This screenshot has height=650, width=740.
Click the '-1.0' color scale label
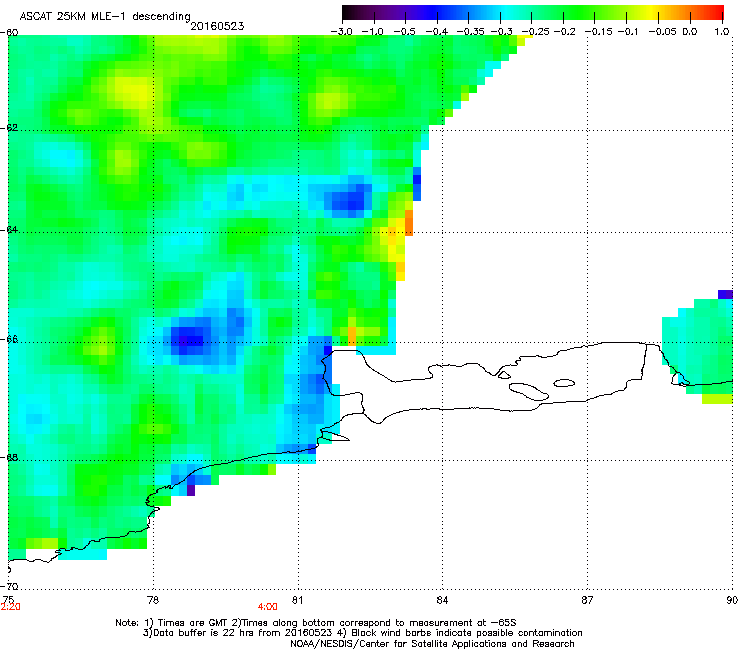click(373, 32)
